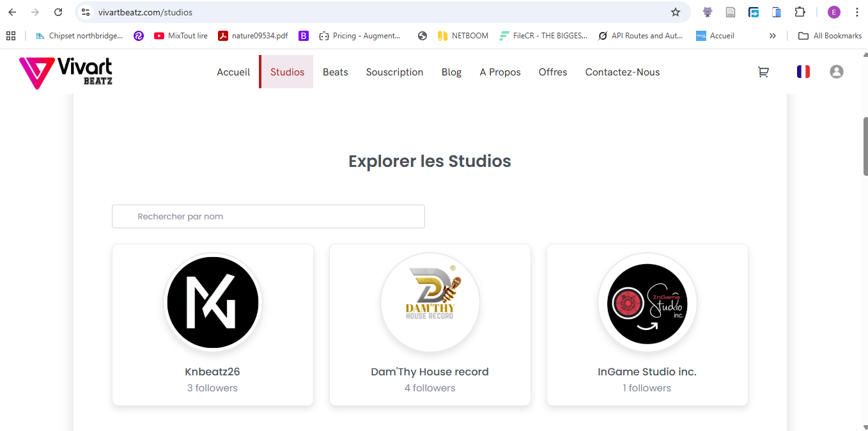Open the user account profile icon
Image resolution: width=868 pixels, height=431 pixels.
click(x=836, y=72)
